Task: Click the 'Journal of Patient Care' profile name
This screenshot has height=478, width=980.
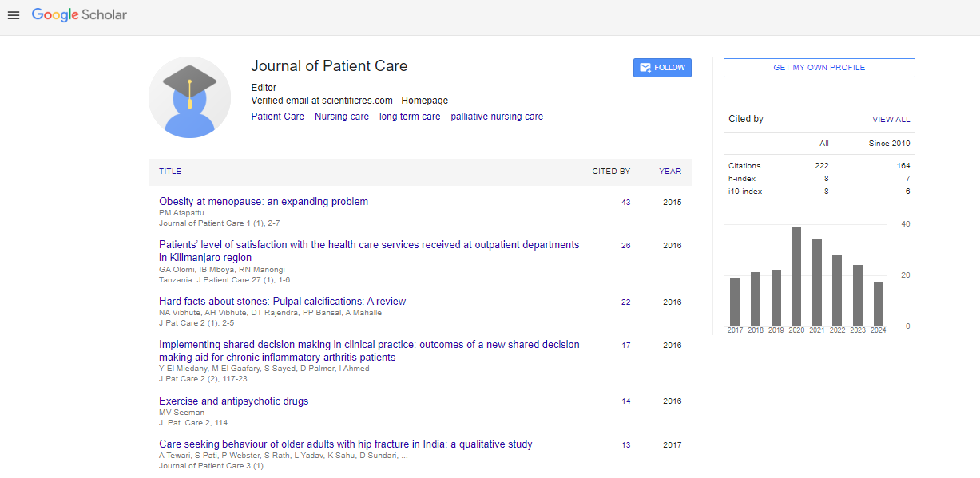Action: pyautogui.click(x=329, y=66)
